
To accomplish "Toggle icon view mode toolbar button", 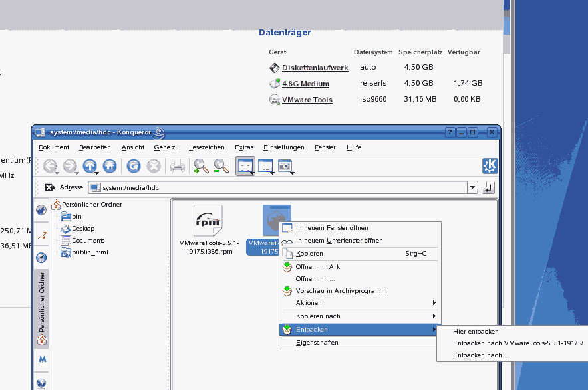I will coord(245,166).
